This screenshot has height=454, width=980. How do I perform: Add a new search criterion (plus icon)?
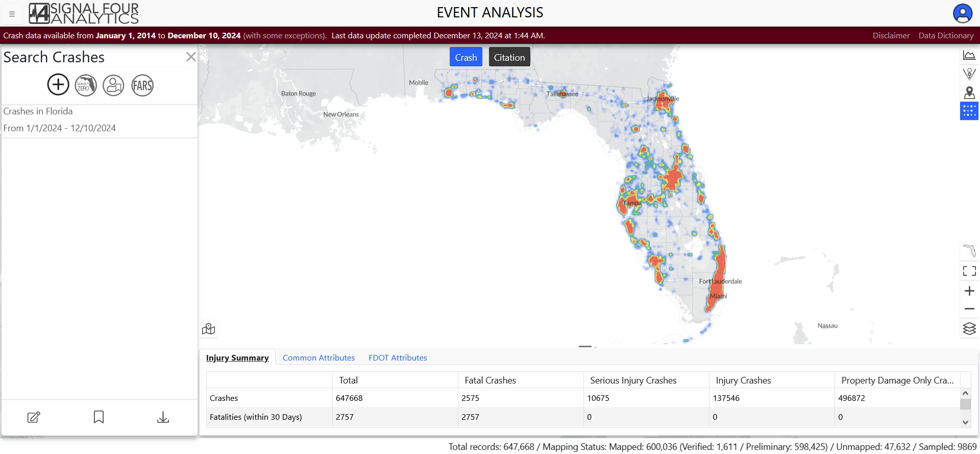point(58,84)
